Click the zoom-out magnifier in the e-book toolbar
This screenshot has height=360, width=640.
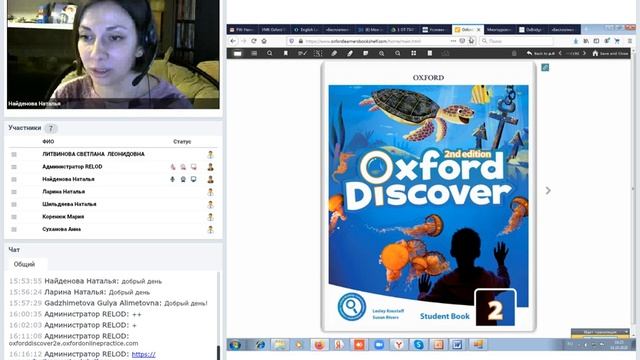click(398, 53)
